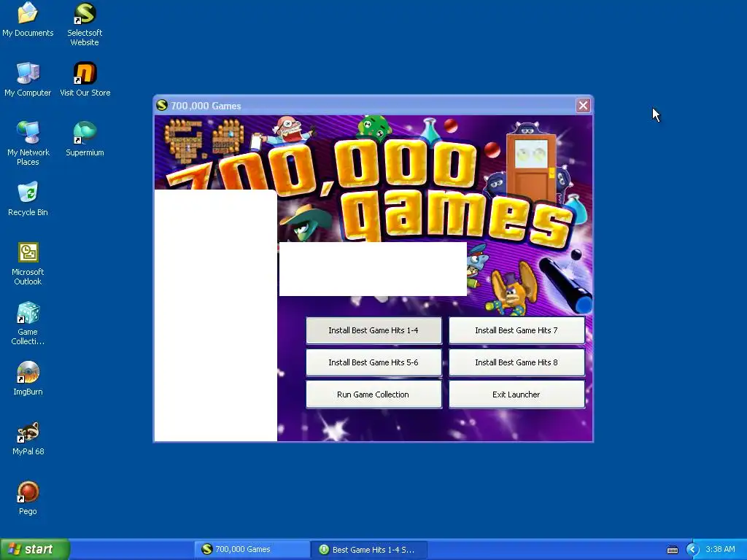The height and width of the screenshot is (560, 747).
Task: Switch to 700,000 Games taskbar item
Action: [x=252, y=550]
